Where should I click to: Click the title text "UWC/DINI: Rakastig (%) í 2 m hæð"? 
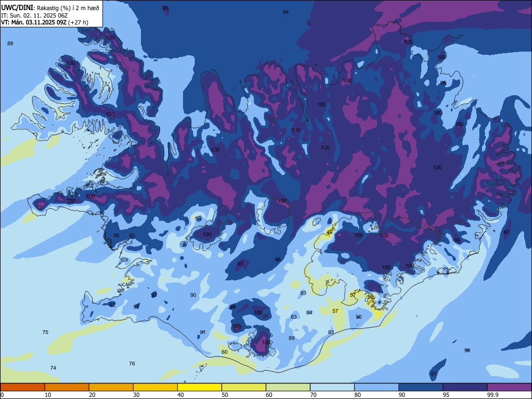click(x=50, y=8)
